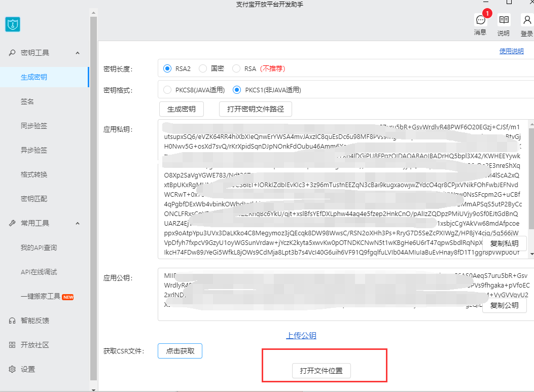Click private key box scrollbar thumb

(x=531, y=178)
